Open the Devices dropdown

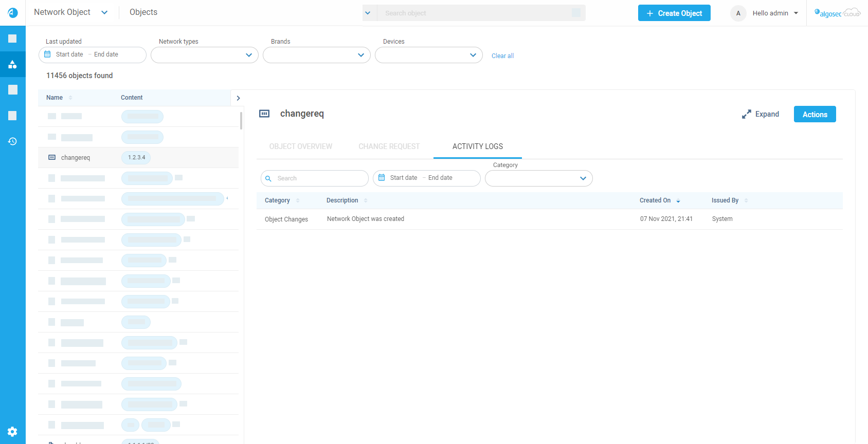(x=429, y=55)
